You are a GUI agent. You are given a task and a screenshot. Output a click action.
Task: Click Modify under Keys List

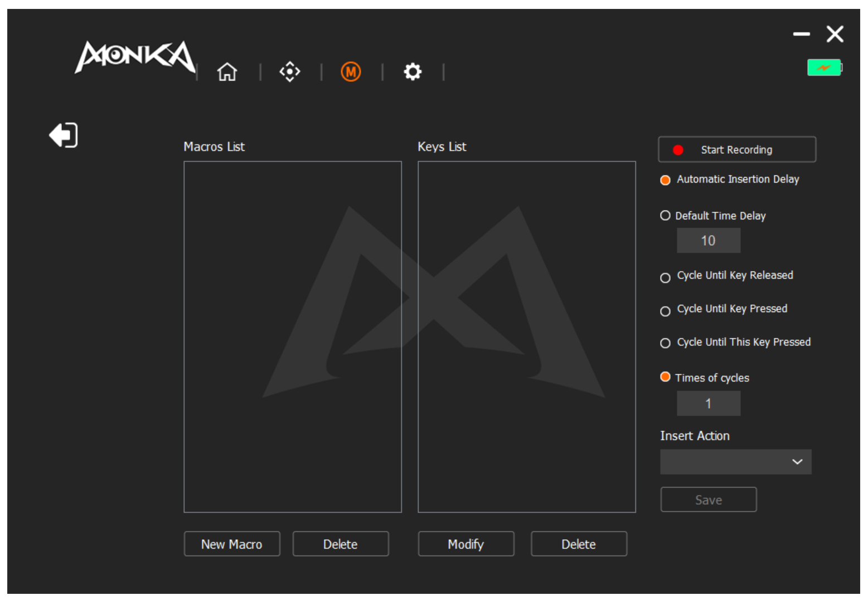[x=466, y=544]
